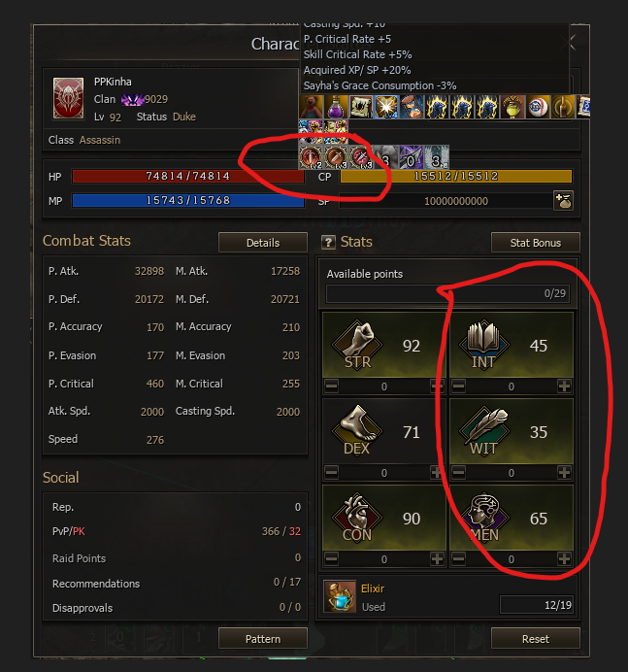Click the red HP bar

(188, 176)
